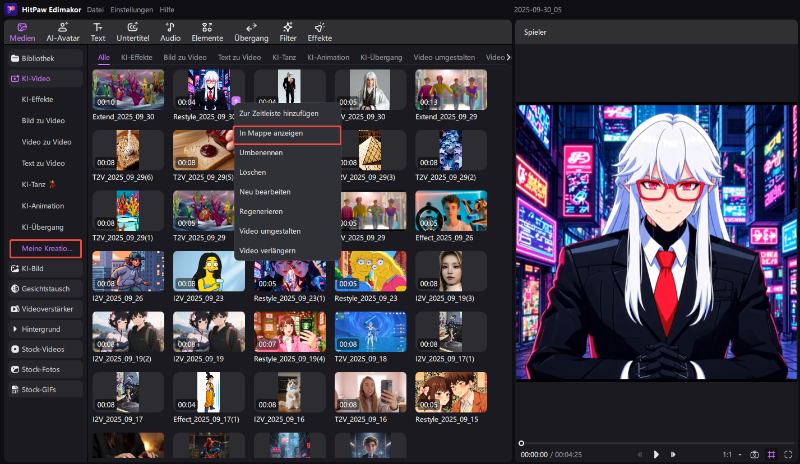Toggle the grid overlay in player

771,454
